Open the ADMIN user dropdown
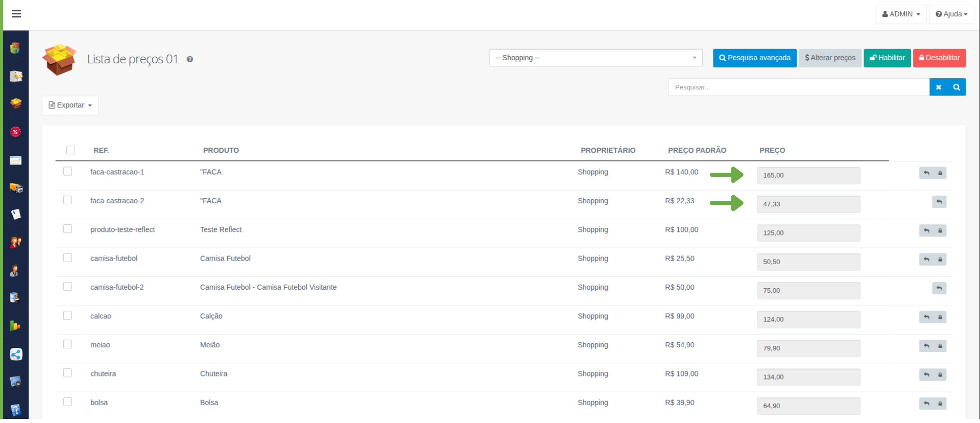 pos(900,14)
